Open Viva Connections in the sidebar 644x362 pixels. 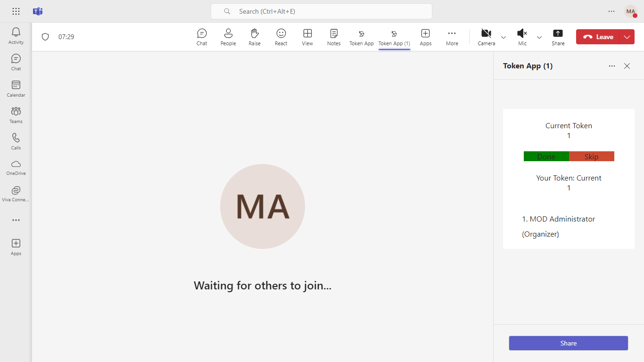point(16,194)
